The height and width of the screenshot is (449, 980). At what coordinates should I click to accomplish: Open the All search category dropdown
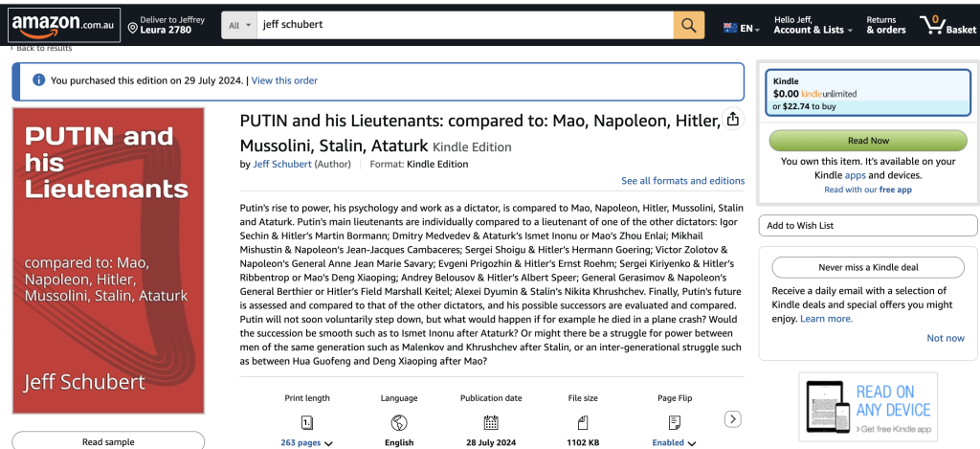[x=240, y=25]
